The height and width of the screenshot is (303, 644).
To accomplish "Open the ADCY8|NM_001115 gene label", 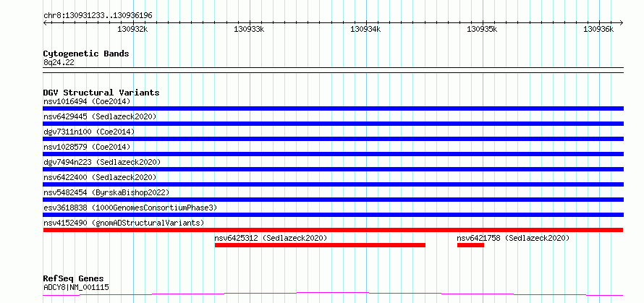I will [76, 287].
